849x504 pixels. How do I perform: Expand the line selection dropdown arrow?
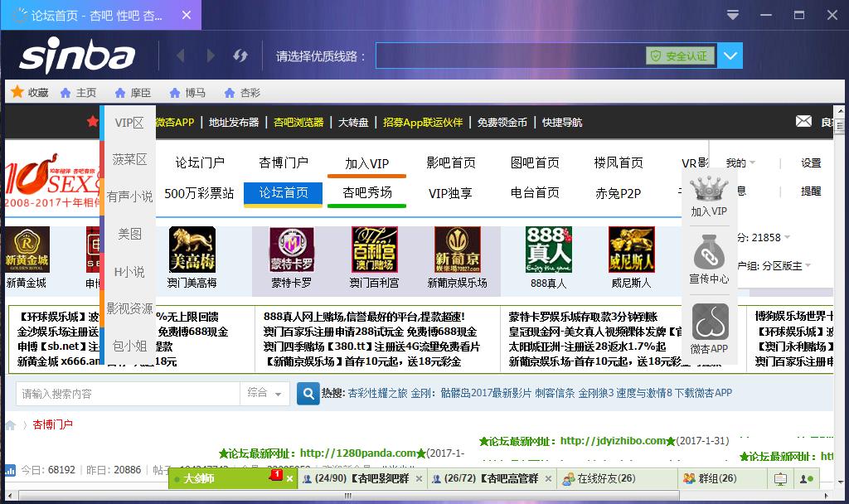click(730, 56)
